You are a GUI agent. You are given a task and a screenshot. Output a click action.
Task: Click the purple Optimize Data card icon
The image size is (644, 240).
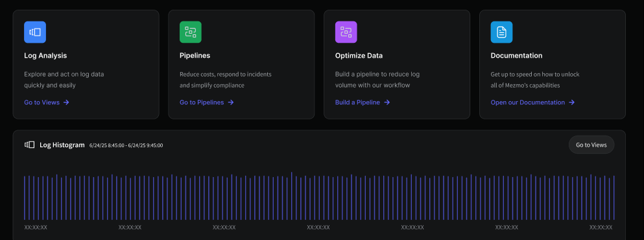tap(346, 32)
